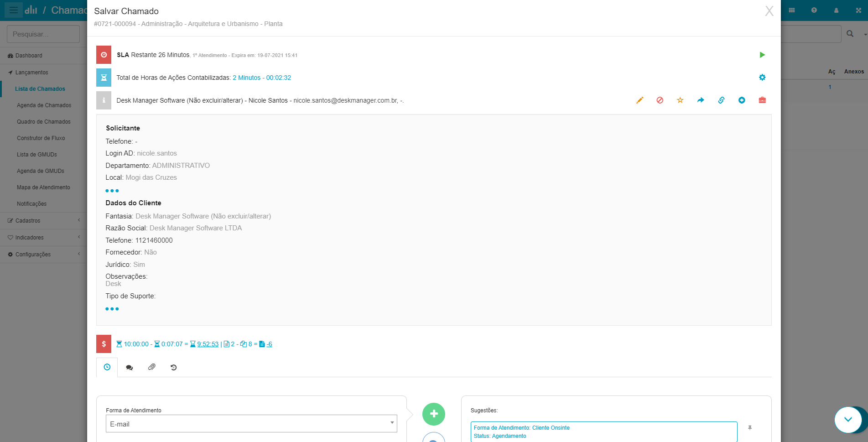
Task: Toggle fullscreen with expand icon in header
Action: [858, 10]
